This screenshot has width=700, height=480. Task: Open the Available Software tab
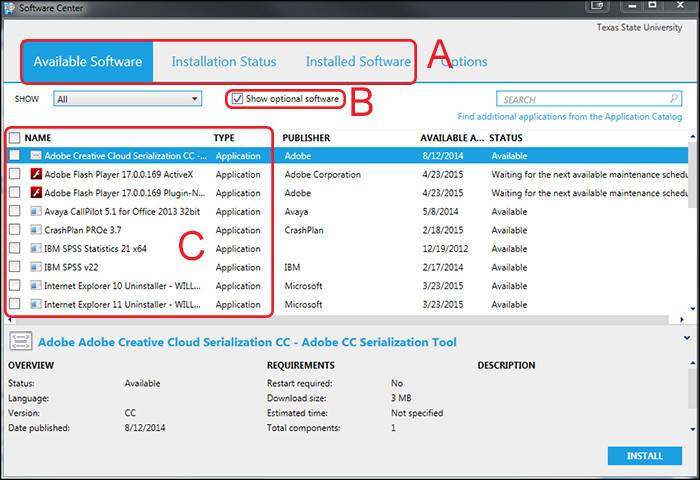click(88, 62)
